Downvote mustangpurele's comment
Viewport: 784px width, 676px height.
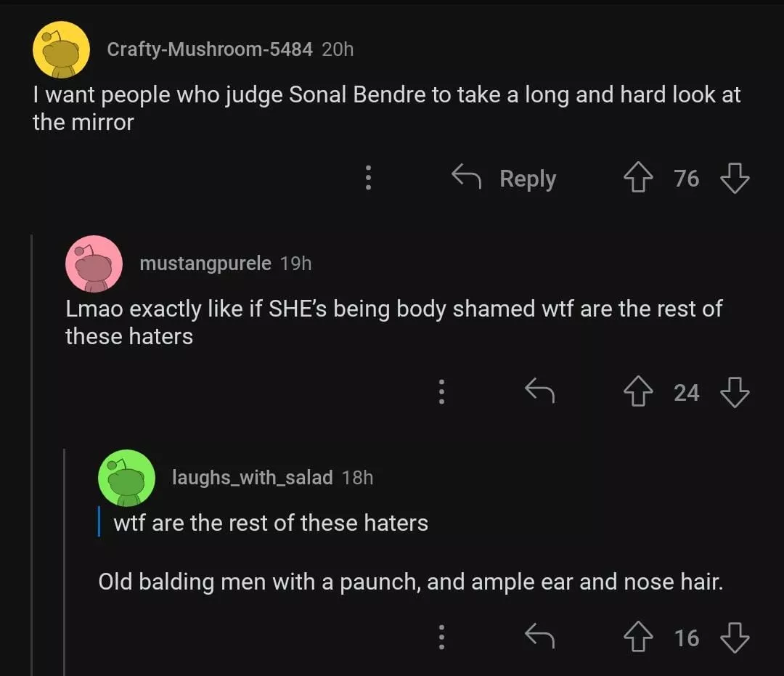click(735, 393)
